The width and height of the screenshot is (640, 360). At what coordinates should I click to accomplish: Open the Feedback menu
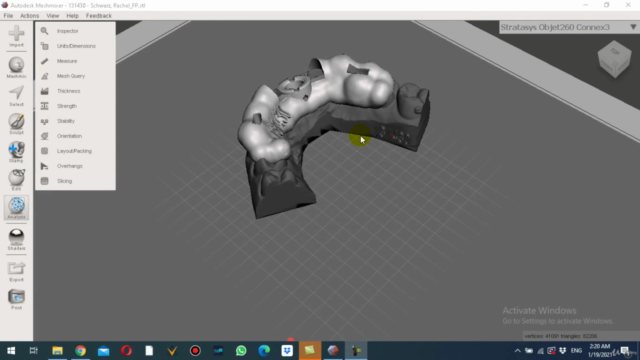pyautogui.click(x=99, y=16)
